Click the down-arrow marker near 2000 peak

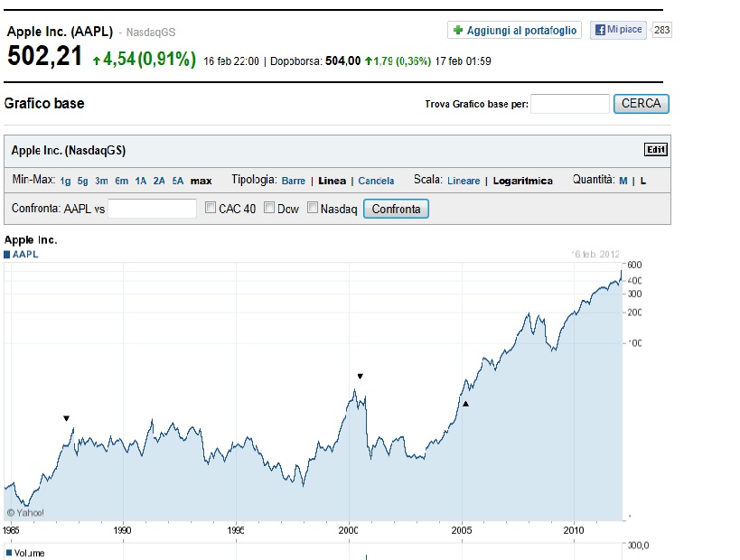(360, 376)
